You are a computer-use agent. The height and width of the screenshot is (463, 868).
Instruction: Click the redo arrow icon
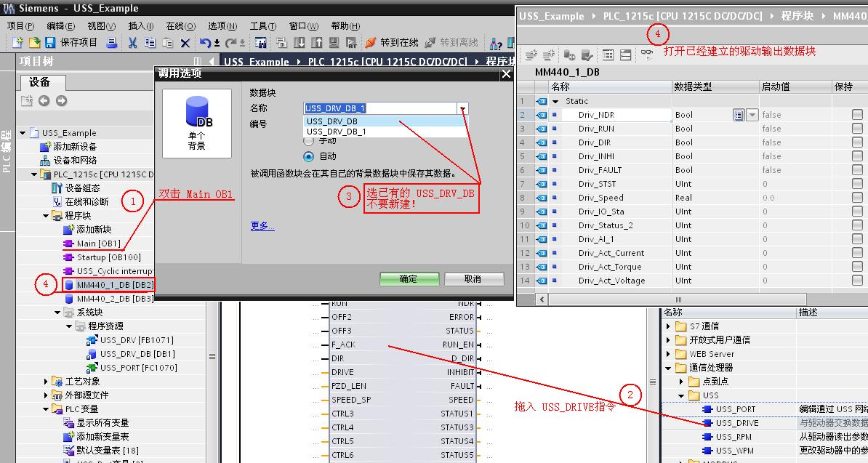pyautogui.click(x=231, y=43)
